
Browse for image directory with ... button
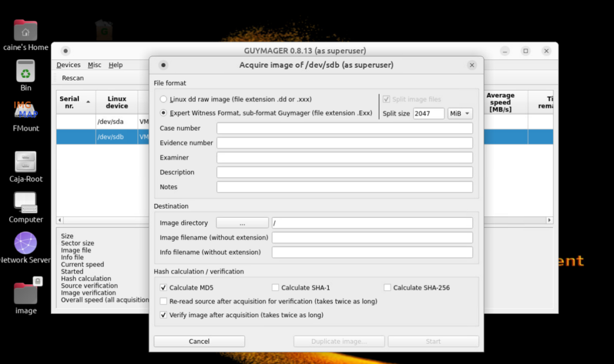click(x=242, y=223)
